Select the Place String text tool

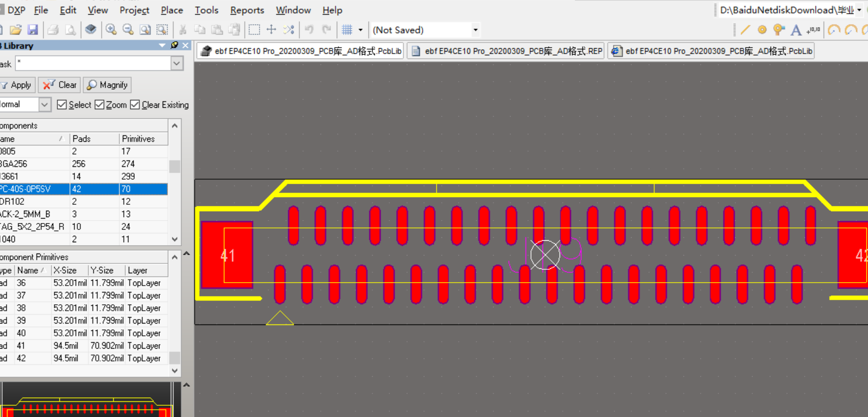(796, 30)
